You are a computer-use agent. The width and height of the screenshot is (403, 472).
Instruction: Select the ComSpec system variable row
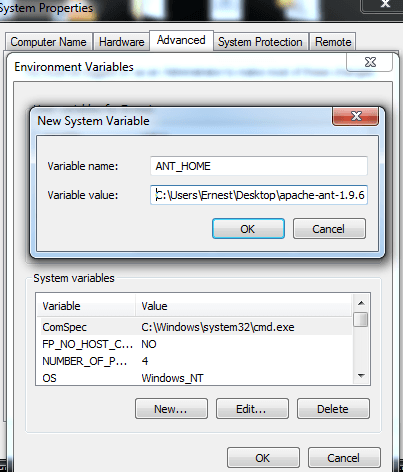[x=194, y=327]
